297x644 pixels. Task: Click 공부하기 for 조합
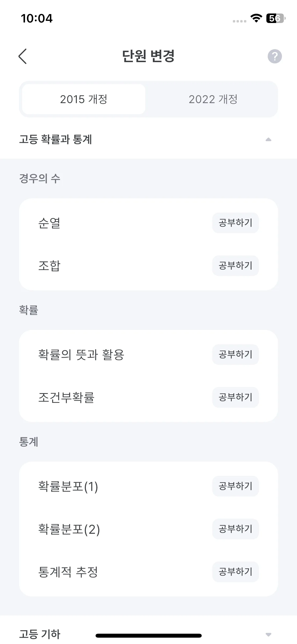tap(235, 265)
